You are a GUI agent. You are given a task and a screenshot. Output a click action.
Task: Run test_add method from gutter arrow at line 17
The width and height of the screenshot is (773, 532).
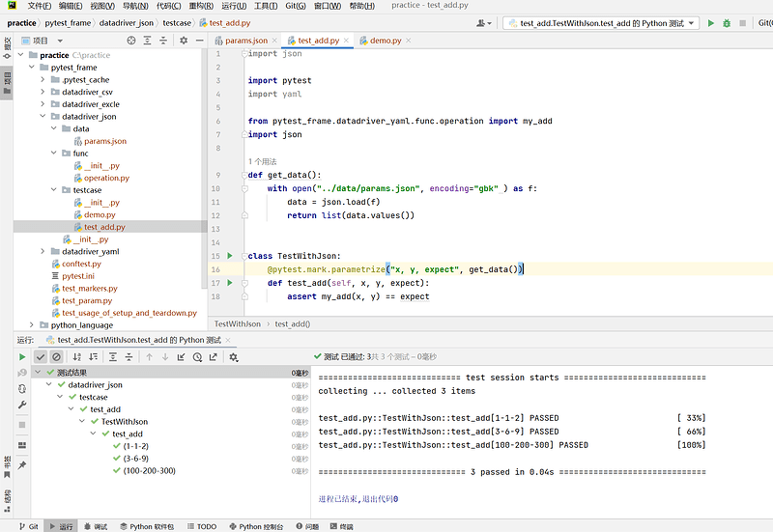pyautogui.click(x=230, y=283)
